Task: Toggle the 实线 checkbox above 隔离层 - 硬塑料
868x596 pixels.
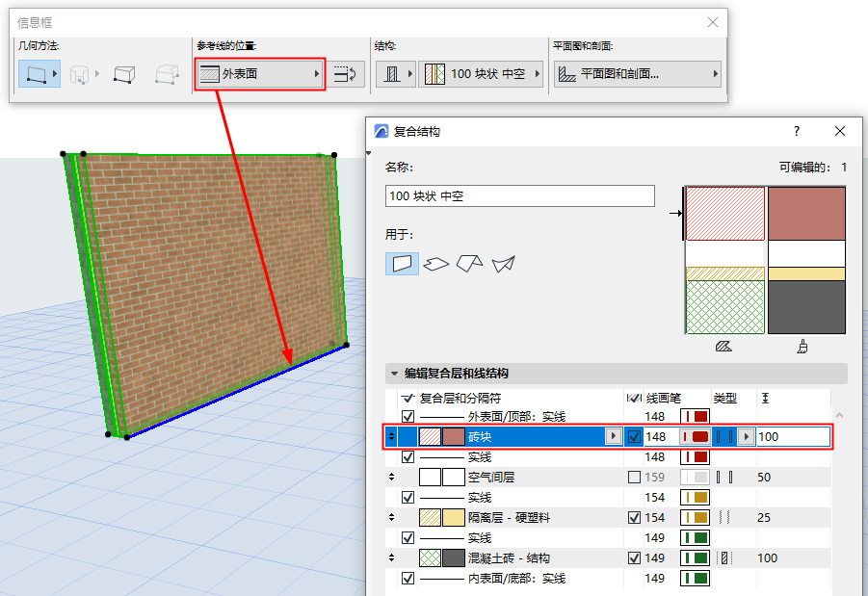Action: [x=408, y=498]
